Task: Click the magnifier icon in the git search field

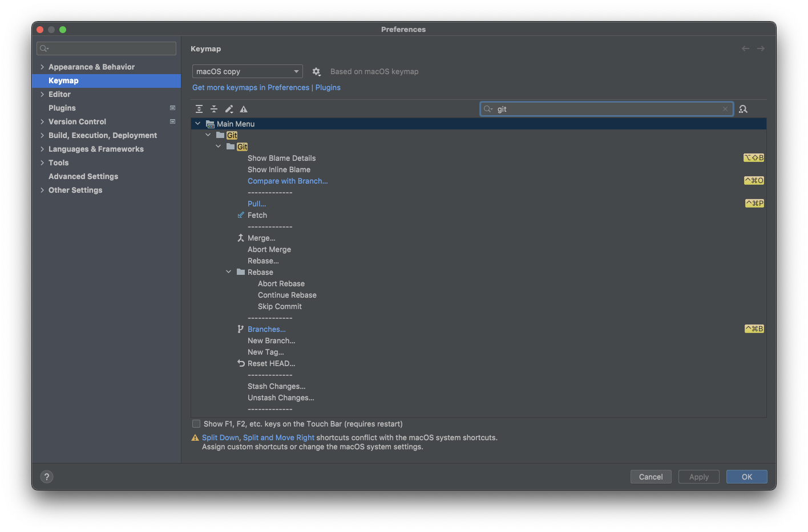Action: tap(488, 109)
